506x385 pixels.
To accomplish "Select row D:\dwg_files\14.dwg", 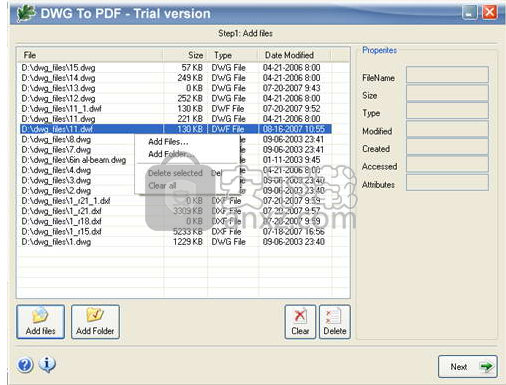I will pos(176,78).
